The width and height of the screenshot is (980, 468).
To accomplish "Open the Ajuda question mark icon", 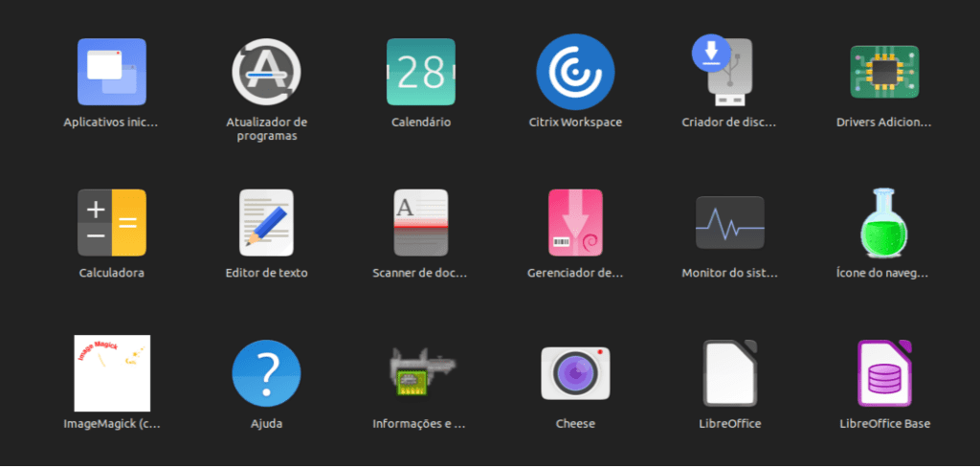I will pos(266,373).
